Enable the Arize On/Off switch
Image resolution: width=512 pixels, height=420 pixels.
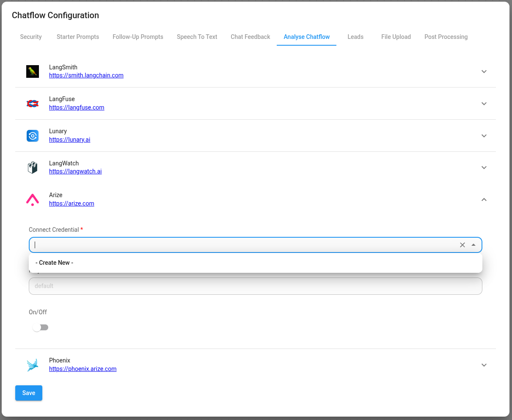(x=41, y=327)
